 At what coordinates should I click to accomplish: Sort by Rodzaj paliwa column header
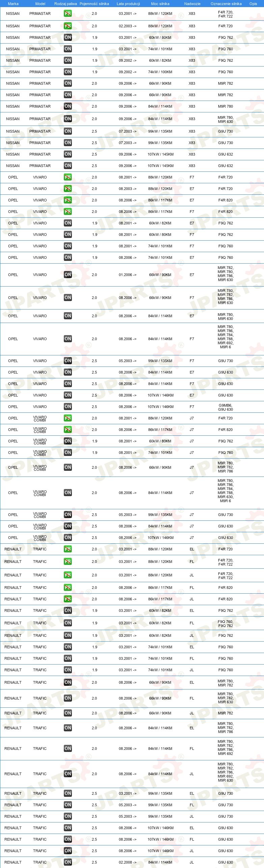pos(65,4)
